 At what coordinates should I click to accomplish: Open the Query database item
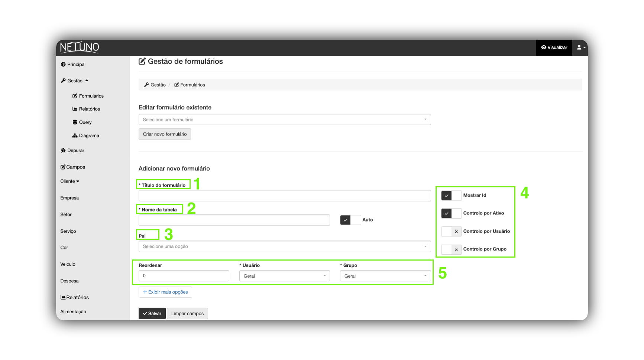(x=82, y=122)
